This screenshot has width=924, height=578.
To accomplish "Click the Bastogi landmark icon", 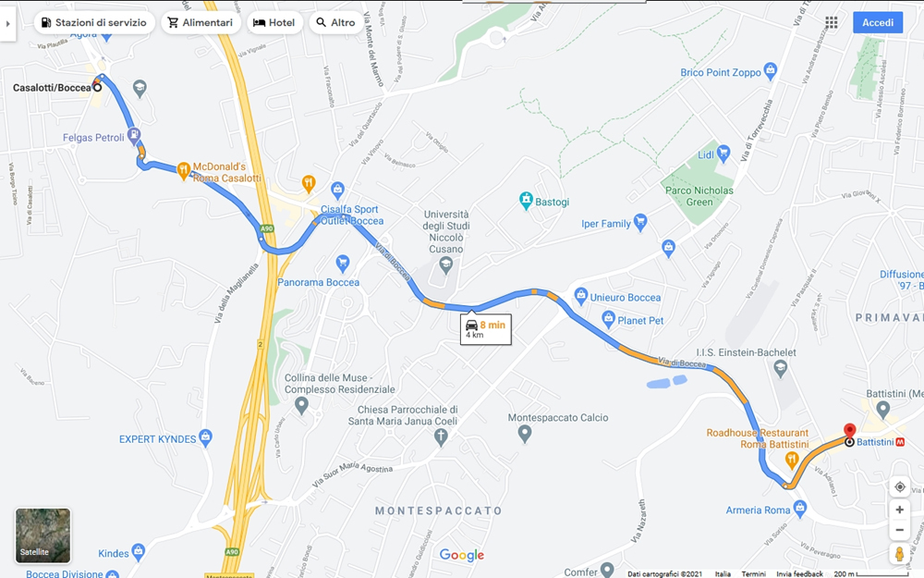I will (526, 201).
